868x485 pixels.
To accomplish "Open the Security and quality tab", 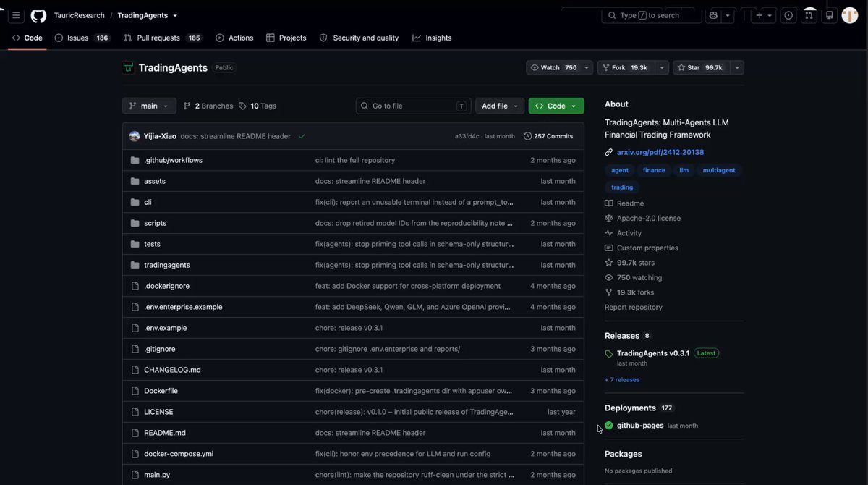I will tap(359, 38).
